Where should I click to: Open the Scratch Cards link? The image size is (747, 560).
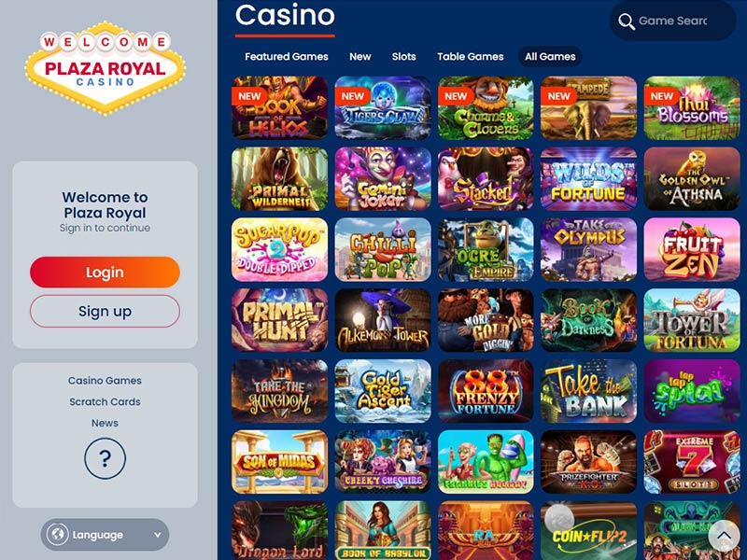[105, 402]
